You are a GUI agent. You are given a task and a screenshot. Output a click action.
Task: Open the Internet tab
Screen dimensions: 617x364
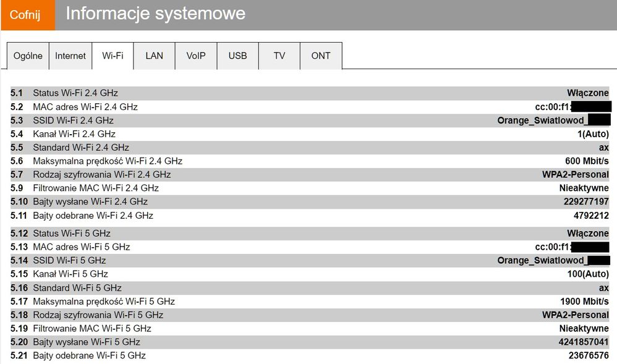[x=70, y=56]
